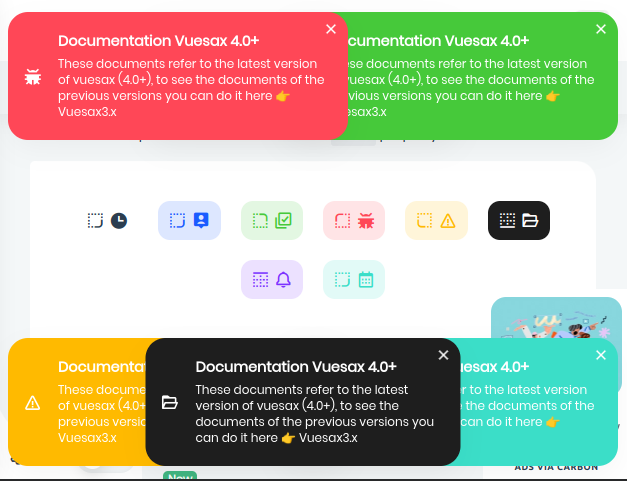Open the Carbon ad illustration thumbnail
The image size is (627, 481).
point(556,318)
